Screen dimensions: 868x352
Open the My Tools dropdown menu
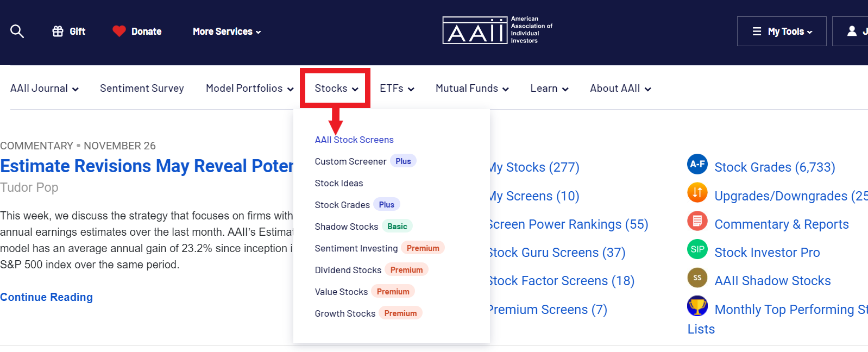[x=782, y=32]
